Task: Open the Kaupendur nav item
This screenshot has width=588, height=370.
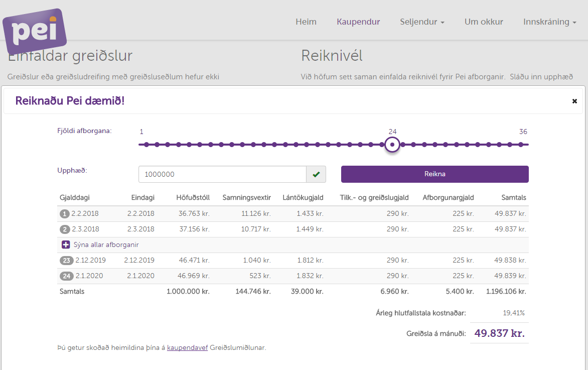Action: 358,22
